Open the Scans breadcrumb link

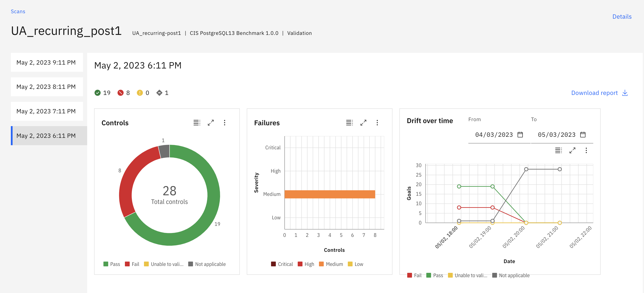pyautogui.click(x=18, y=11)
